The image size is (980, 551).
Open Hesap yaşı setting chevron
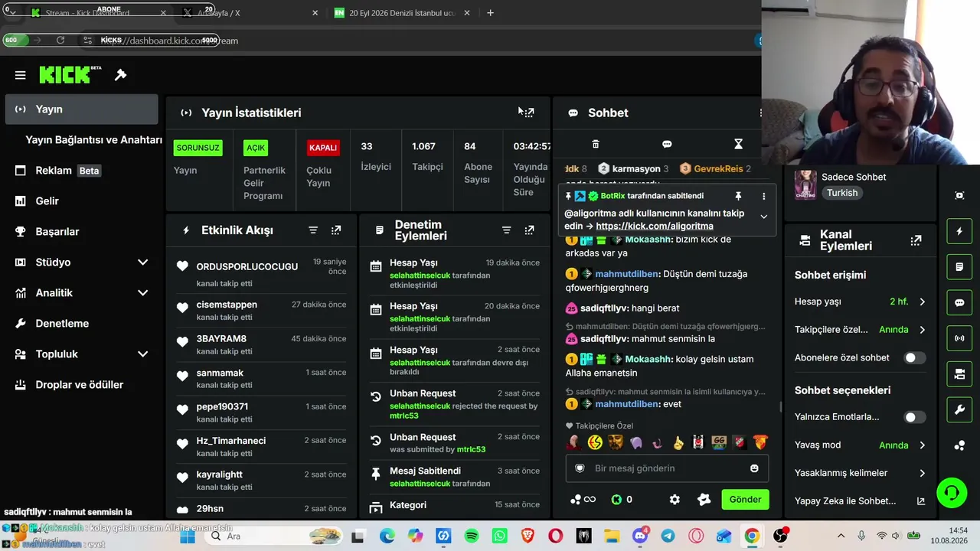tap(922, 302)
